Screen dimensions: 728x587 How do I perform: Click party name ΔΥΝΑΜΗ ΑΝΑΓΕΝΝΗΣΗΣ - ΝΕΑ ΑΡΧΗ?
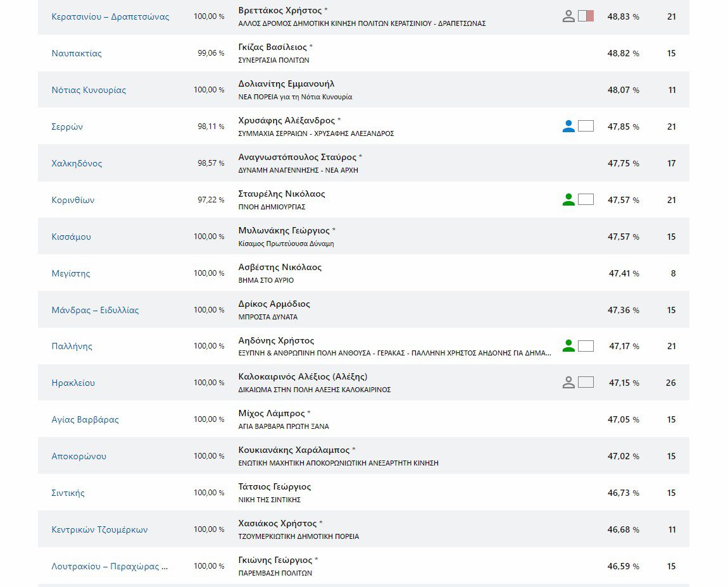tap(298, 170)
